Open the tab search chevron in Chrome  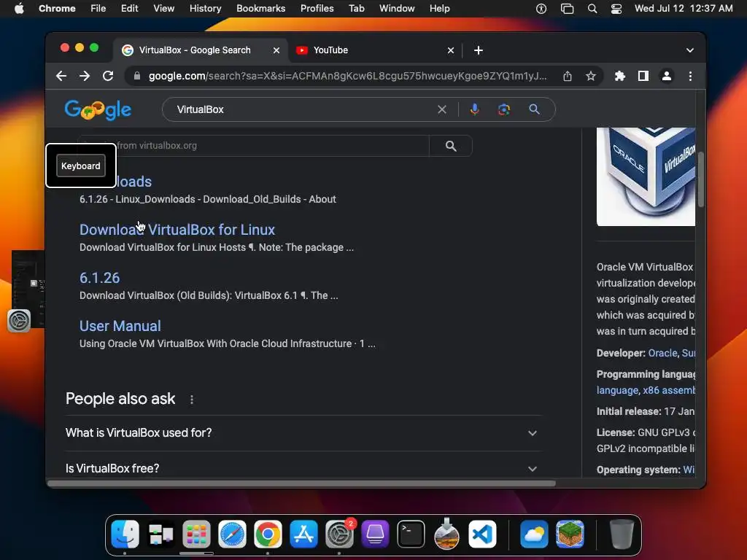690,50
